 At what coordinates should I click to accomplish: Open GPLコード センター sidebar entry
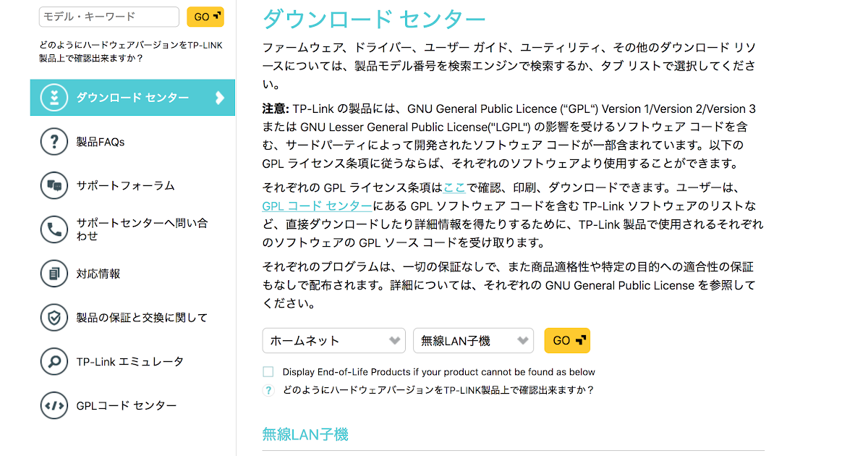127,405
